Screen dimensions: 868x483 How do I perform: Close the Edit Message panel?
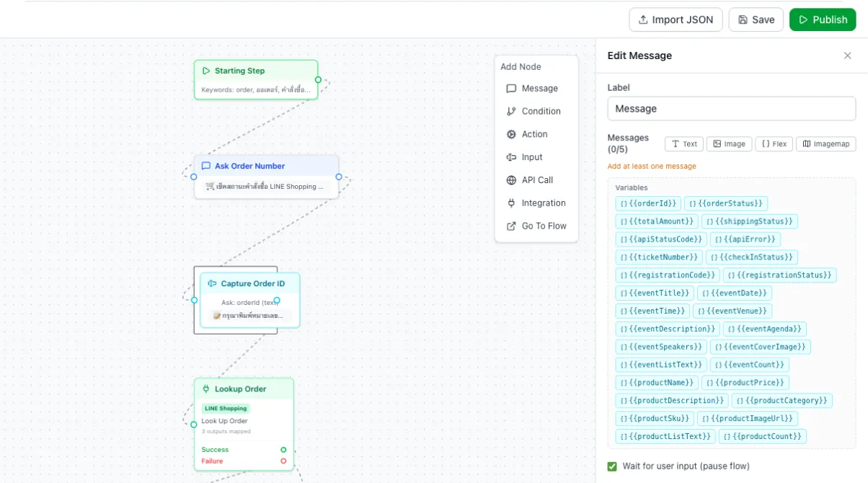click(x=848, y=56)
